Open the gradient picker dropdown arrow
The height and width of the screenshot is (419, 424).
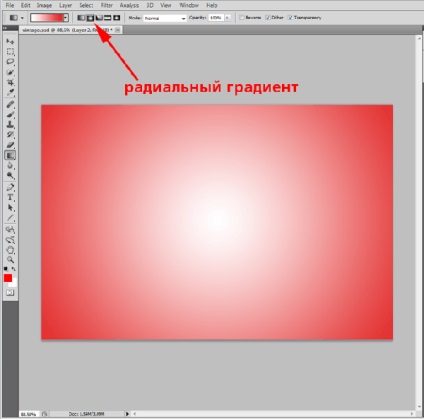click(66, 18)
